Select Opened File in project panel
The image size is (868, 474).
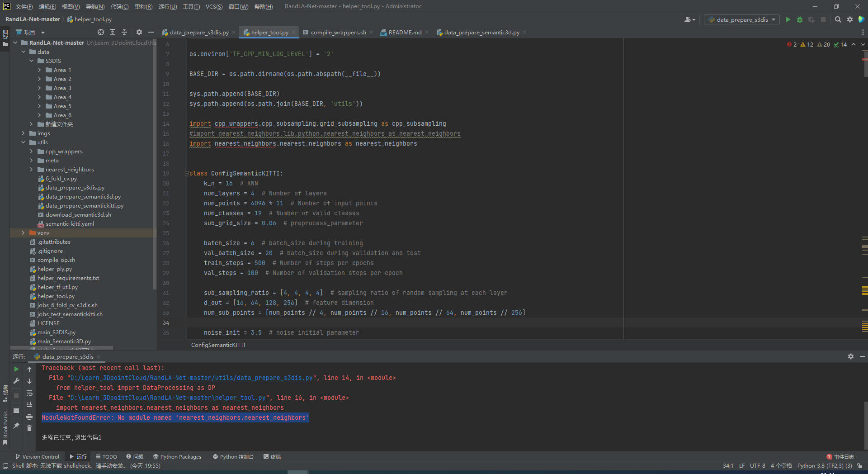(x=100, y=32)
